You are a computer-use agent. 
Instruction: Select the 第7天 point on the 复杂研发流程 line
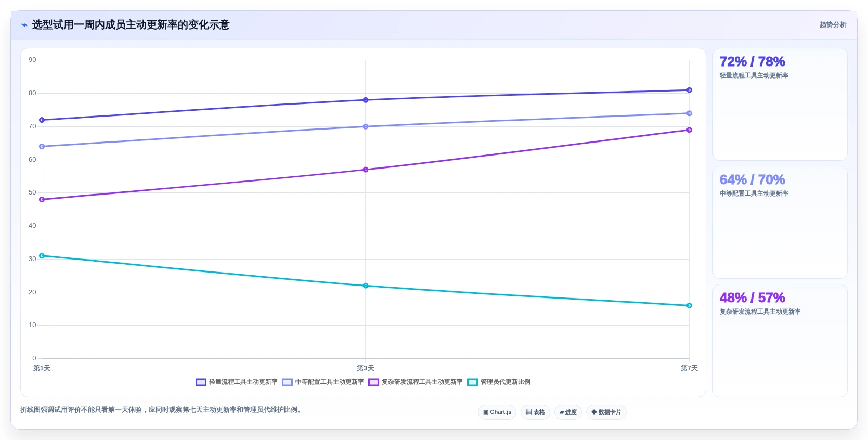tap(689, 130)
